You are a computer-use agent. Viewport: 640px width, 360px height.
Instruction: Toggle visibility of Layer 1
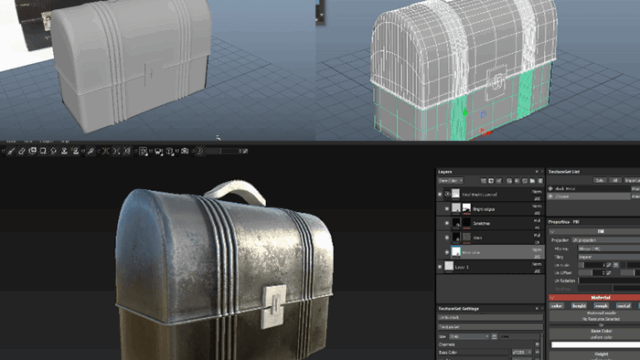440,267
